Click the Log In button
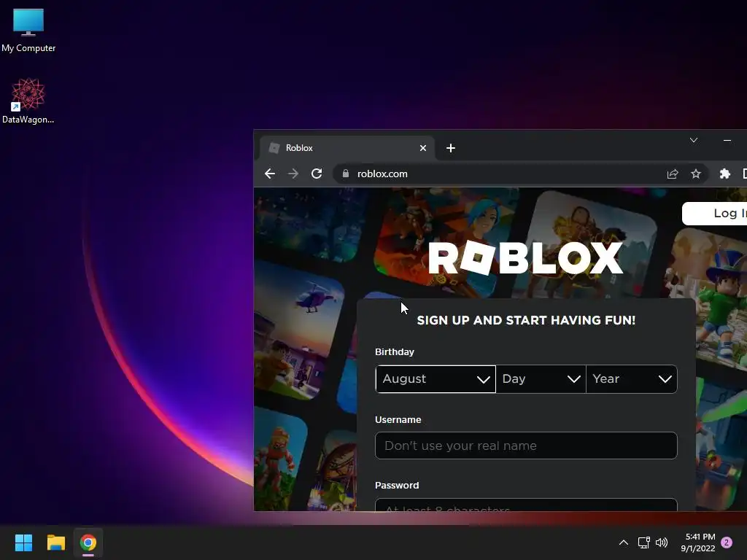 point(715,214)
